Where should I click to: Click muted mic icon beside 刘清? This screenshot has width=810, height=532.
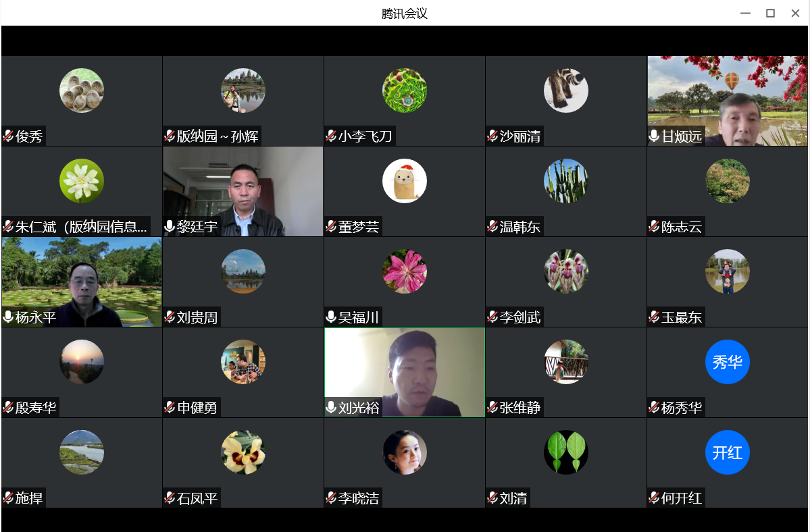492,498
